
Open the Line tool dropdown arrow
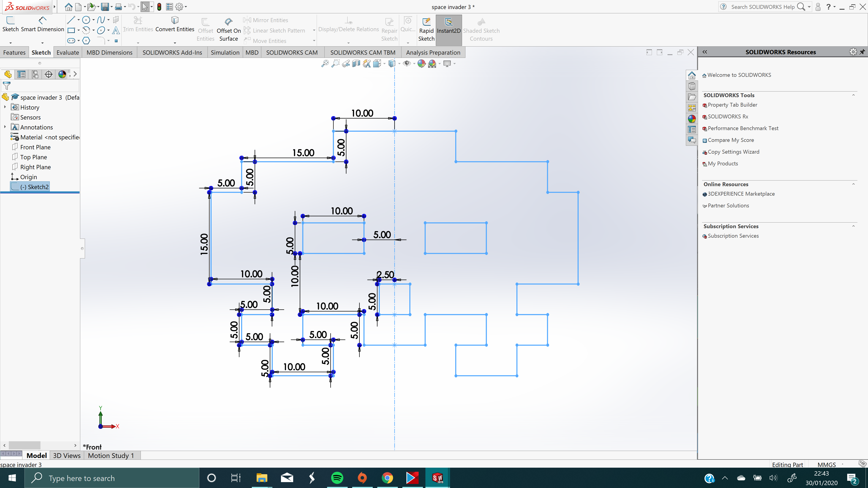click(x=78, y=20)
